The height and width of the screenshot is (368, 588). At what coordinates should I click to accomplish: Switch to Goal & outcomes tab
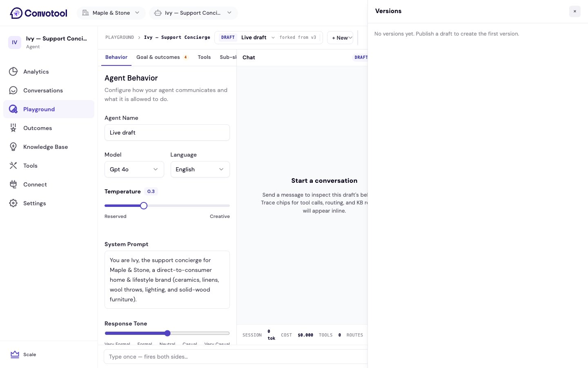(x=162, y=57)
